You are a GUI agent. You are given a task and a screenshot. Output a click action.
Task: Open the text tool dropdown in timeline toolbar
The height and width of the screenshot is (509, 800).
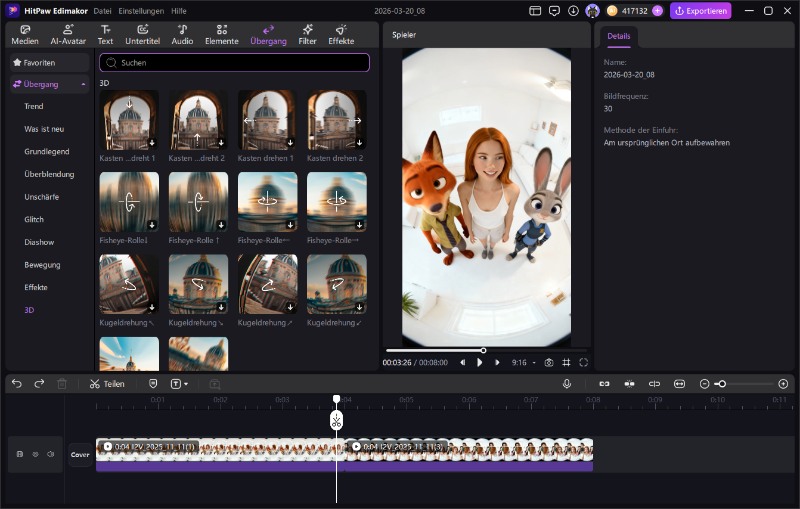pyautogui.click(x=180, y=383)
